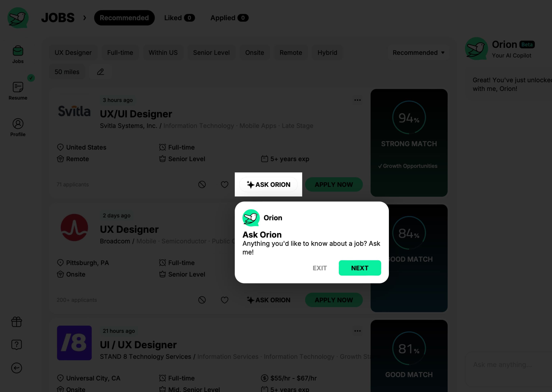Screen dimensions: 552x392
Task: Expand the Recommended sort dropdown
Action: tap(418, 52)
